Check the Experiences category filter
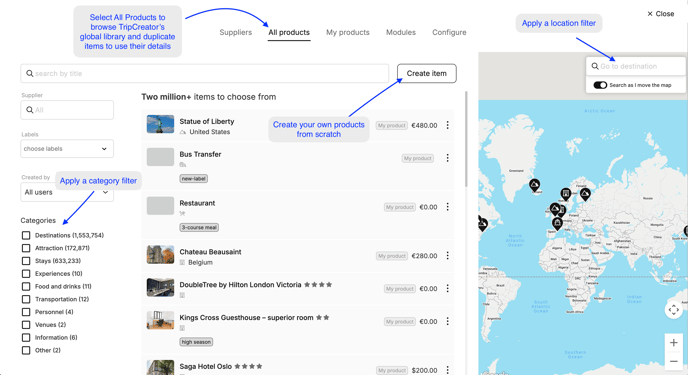This screenshot has width=688, height=375. pos(26,274)
